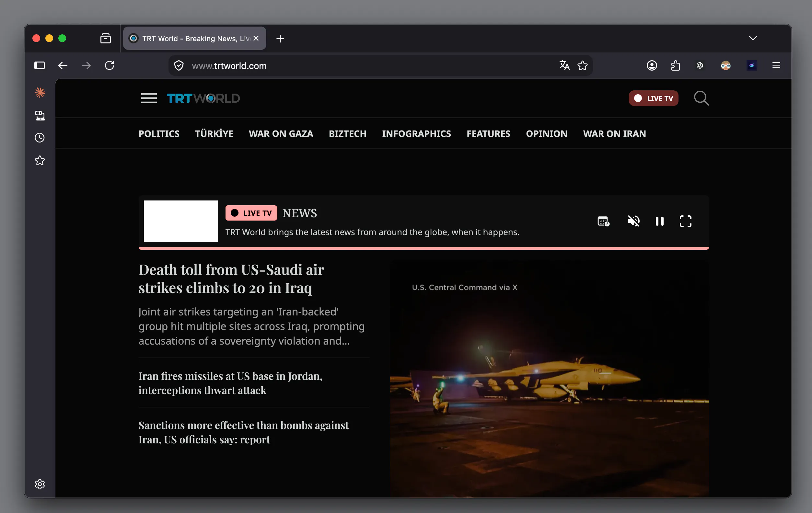The image size is (812, 513).
Task: Open bookmarks star in the sidebar
Action: click(40, 160)
